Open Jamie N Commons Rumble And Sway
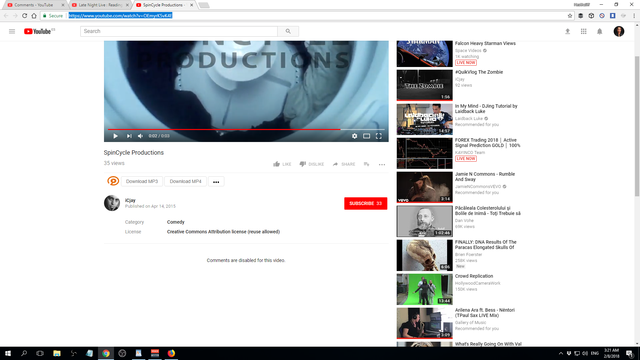Viewport: 640px width, 360px height. pos(485,177)
